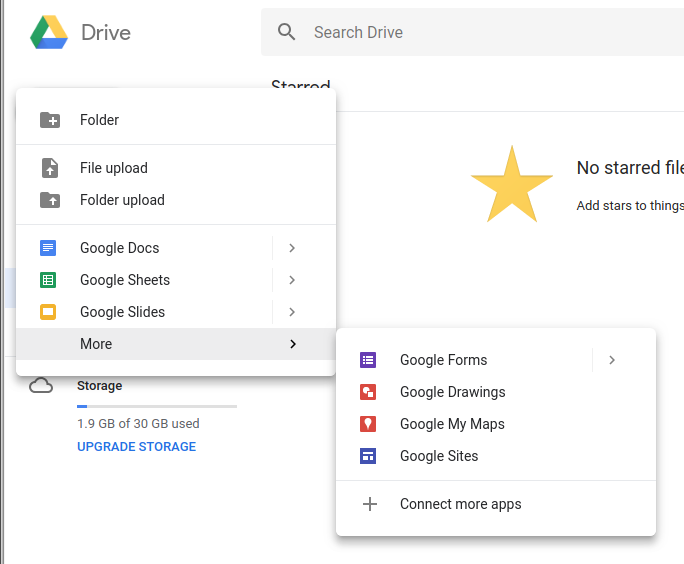Viewport: 684px width, 564px height.
Task: Expand the Google Docs submenu arrow
Action: pyautogui.click(x=292, y=248)
